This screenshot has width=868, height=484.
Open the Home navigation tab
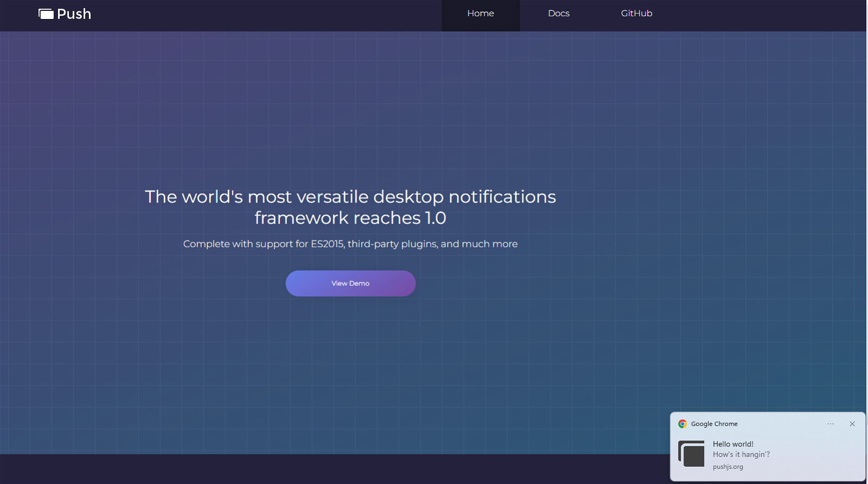481,15
